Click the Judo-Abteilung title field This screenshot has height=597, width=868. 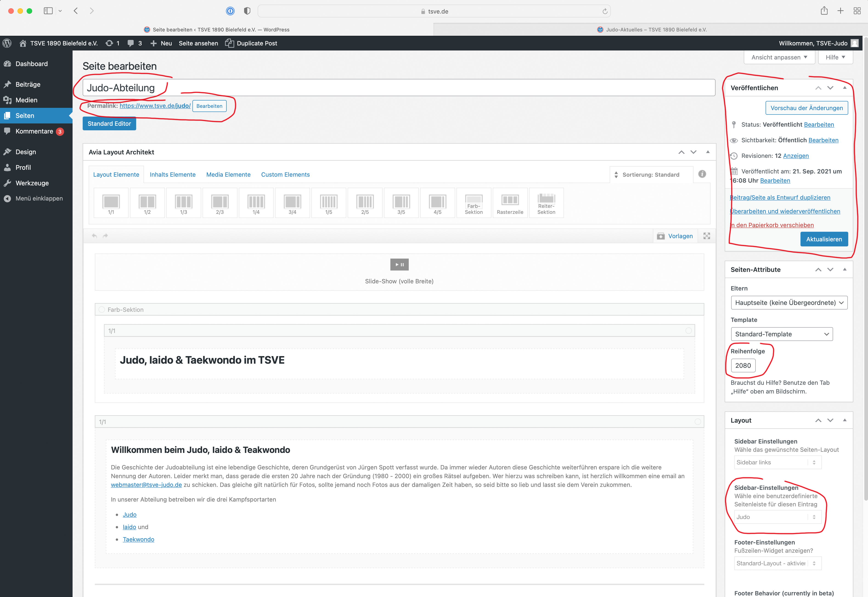point(399,87)
